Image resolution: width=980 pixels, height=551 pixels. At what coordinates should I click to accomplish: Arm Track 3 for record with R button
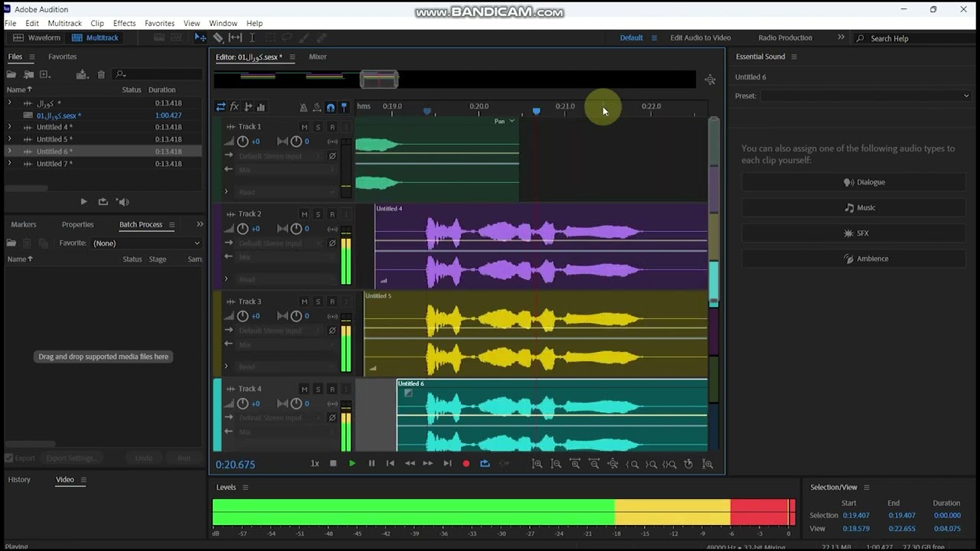pos(332,302)
